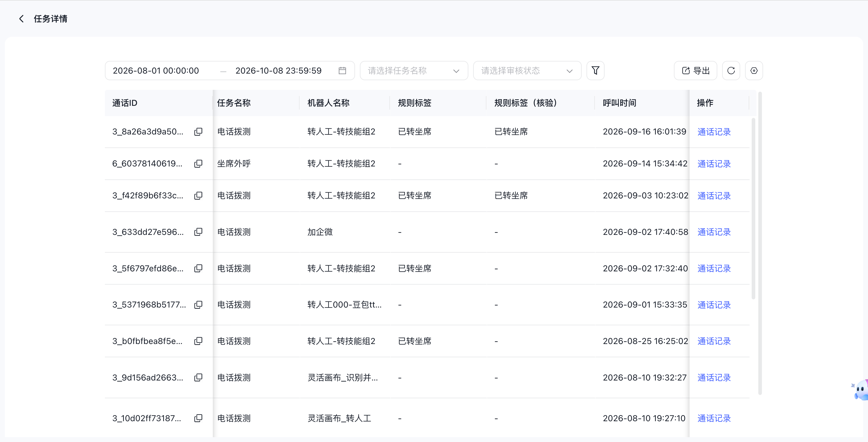Click the start date 2026-08-01 00:00:00 field
The width and height of the screenshot is (868, 442).
click(156, 71)
